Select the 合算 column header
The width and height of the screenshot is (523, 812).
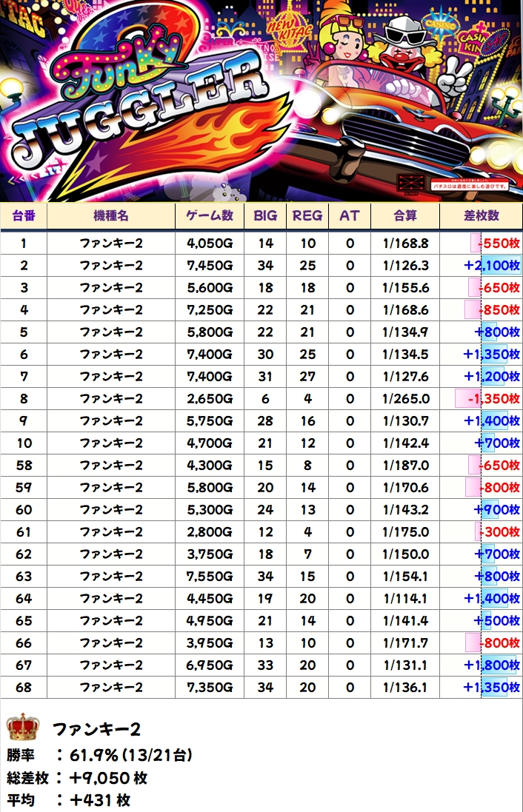click(x=405, y=215)
